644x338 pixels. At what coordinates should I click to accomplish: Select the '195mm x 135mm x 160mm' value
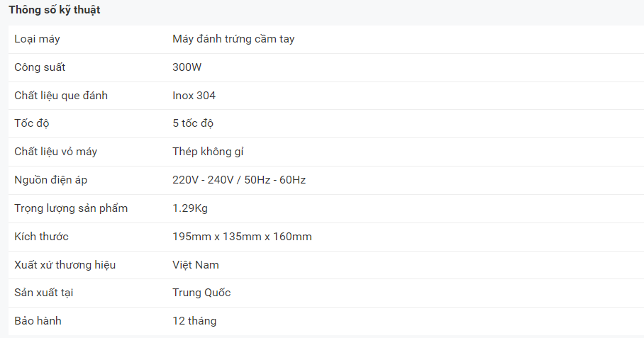(242, 237)
